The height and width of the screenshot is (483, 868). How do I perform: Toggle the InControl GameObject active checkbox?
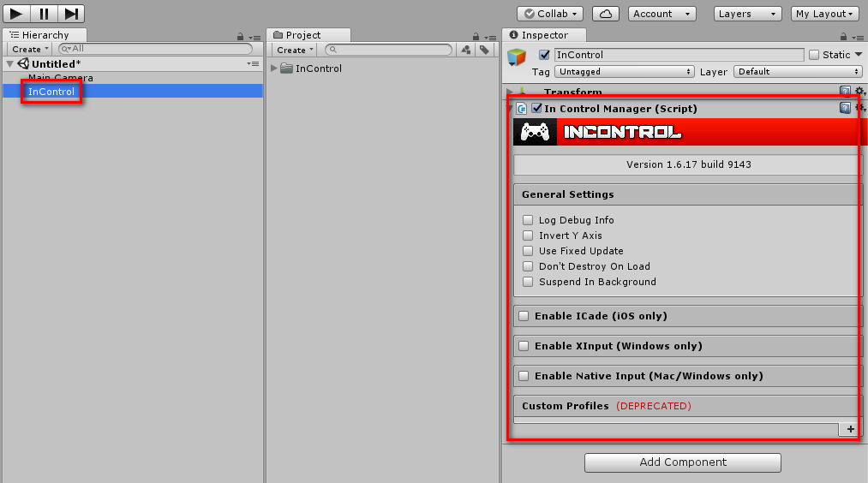tap(545, 55)
